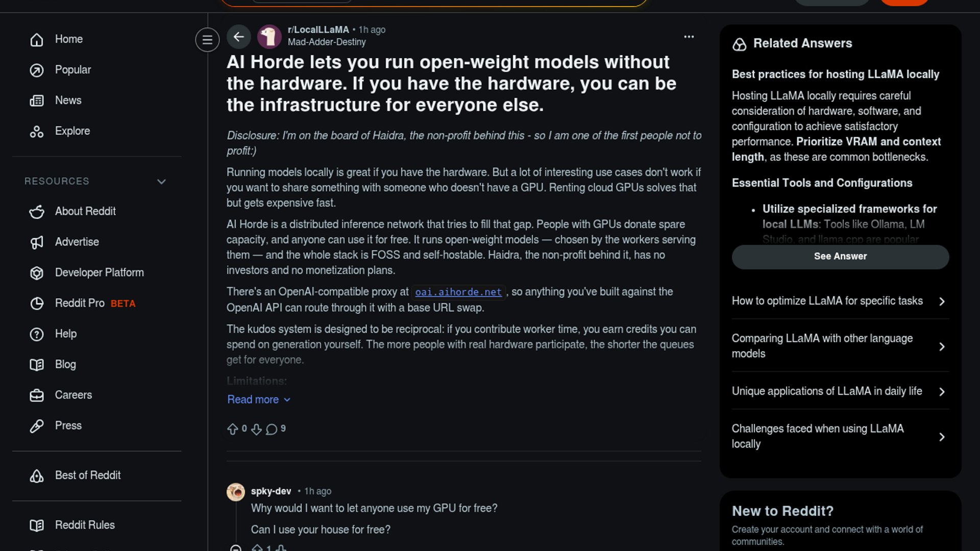This screenshot has height=551, width=980.
Task: Open the post's three-dot options menu
Action: [689, 37]
